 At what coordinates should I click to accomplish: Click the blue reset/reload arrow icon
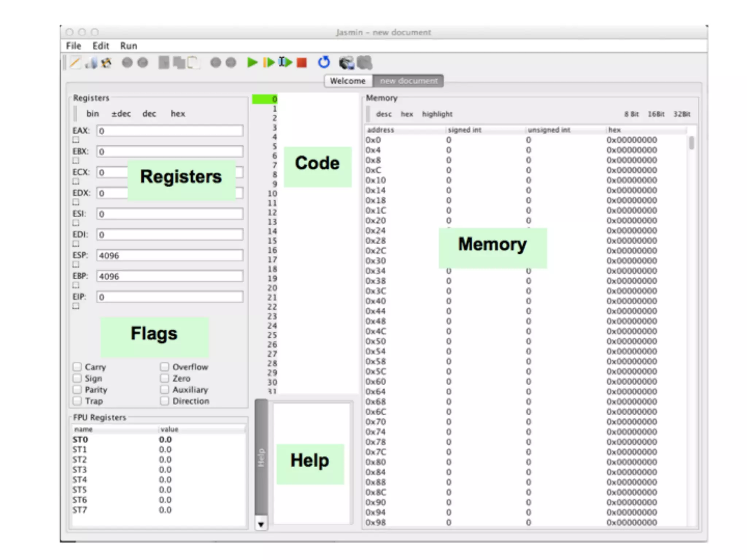tap(324, 63)
